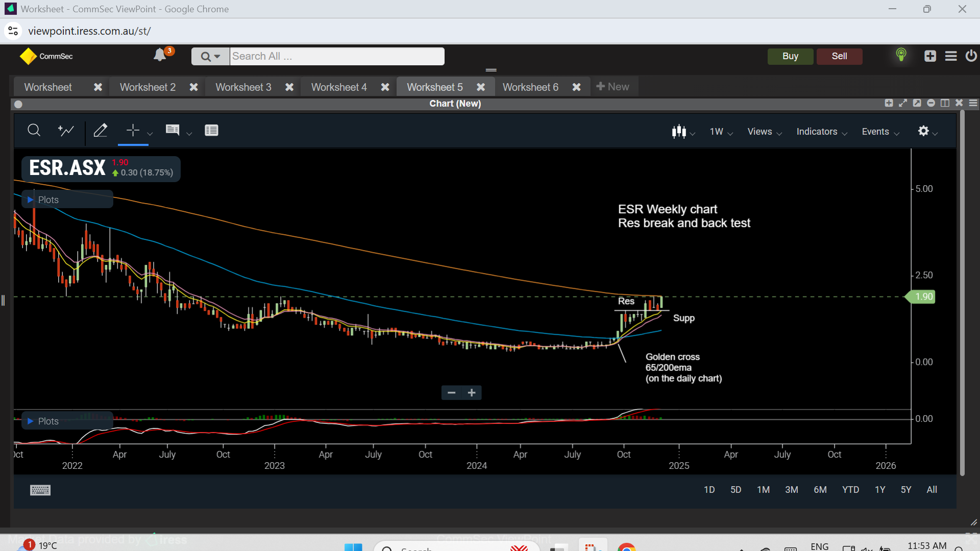Expand the lower indicator Plots panel
The image size is (980, 551).
point(67,421)
